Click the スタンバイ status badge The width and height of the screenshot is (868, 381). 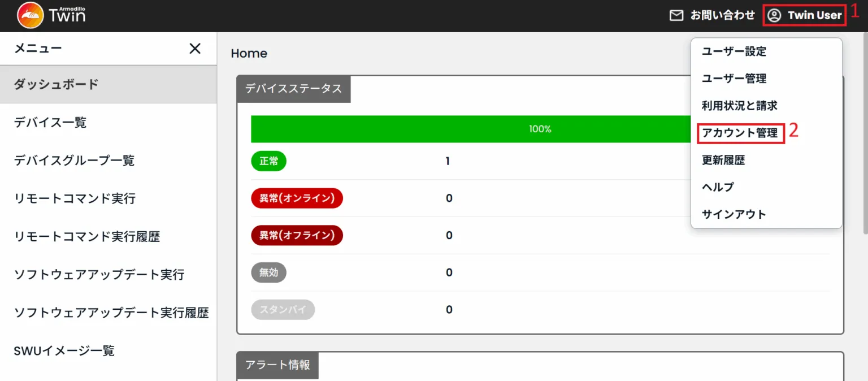coord(283,309)
